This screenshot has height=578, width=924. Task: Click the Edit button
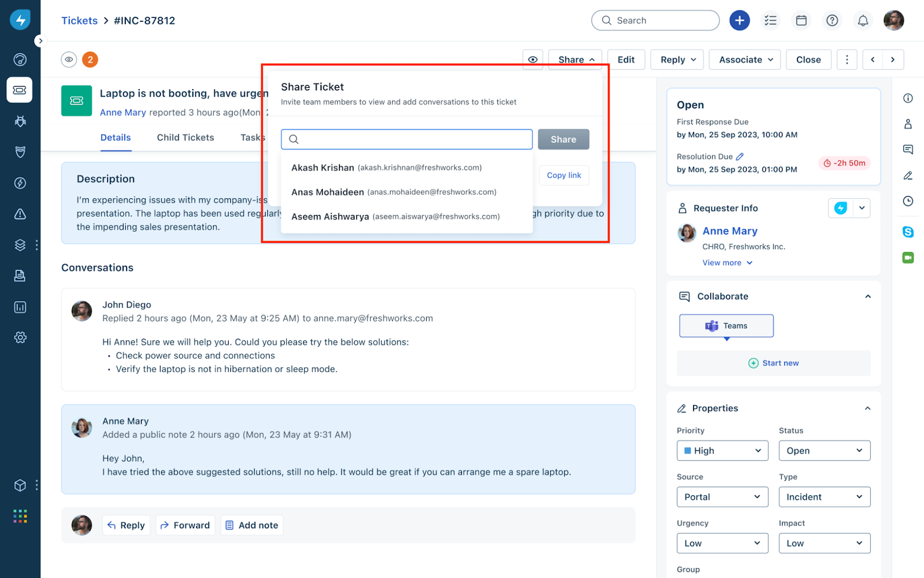pos(626,60)
